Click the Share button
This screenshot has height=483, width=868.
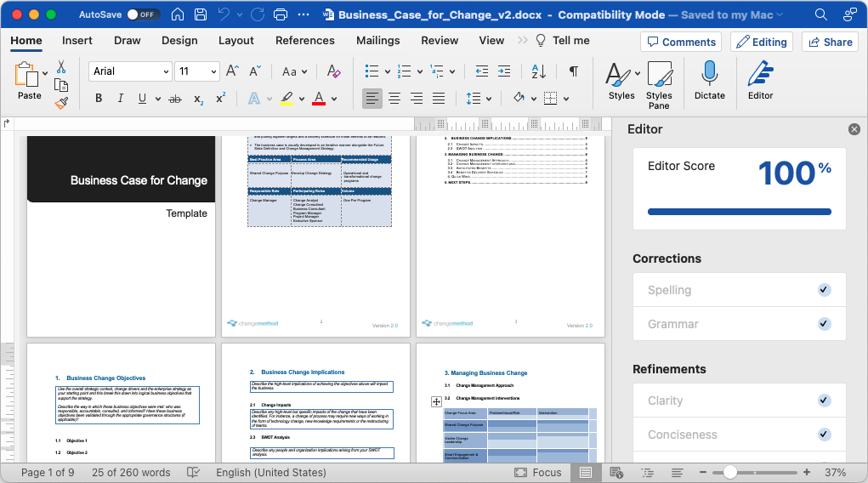click(x=829, y=42)
